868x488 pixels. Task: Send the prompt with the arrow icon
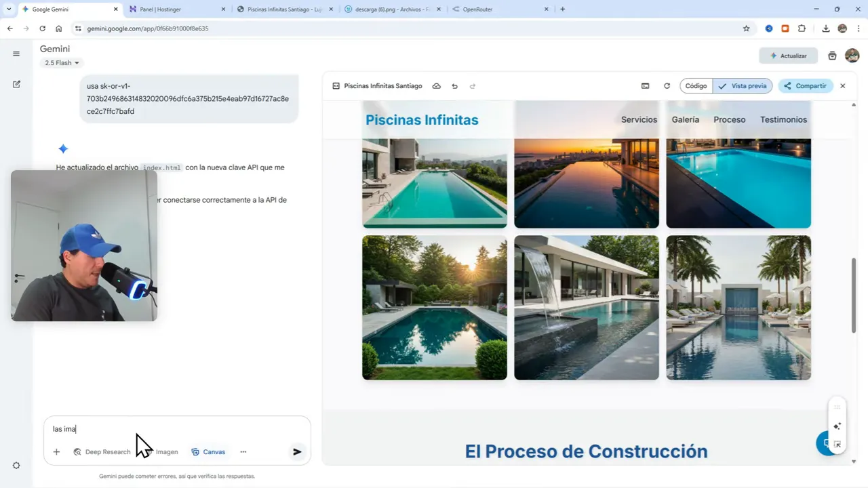[297, 451]
